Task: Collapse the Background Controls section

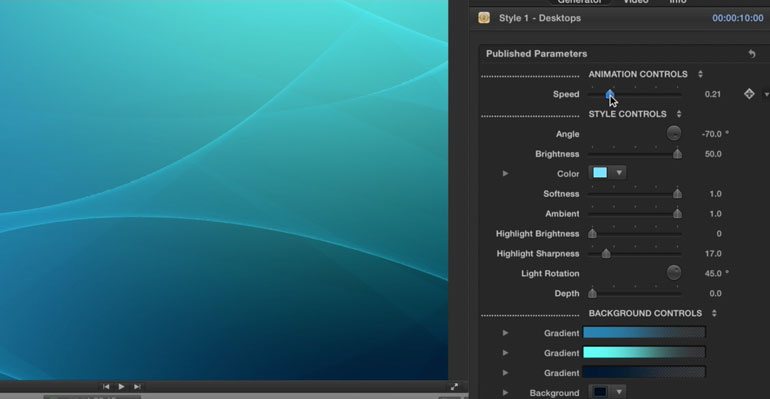Action: point(714,313)
